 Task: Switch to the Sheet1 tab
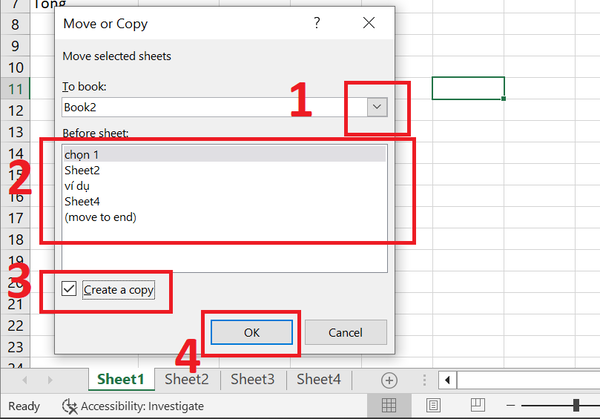(x=121, y=379)
